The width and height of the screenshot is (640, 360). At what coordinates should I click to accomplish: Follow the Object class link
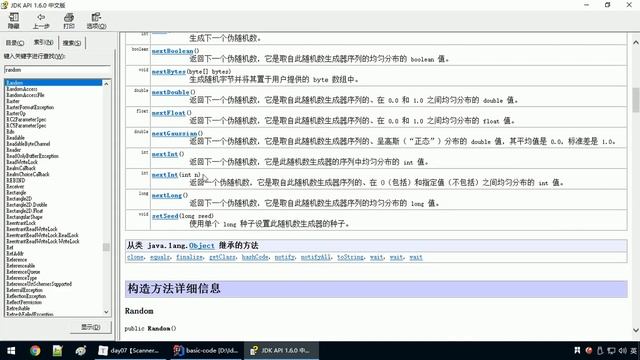click(x=202, y=246)
